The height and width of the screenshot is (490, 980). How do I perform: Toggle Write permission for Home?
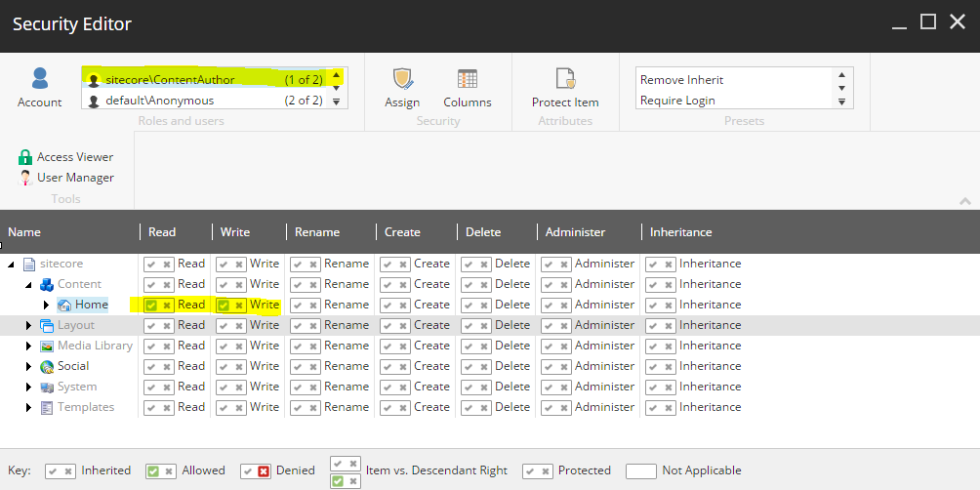click(x=230, y=305)
